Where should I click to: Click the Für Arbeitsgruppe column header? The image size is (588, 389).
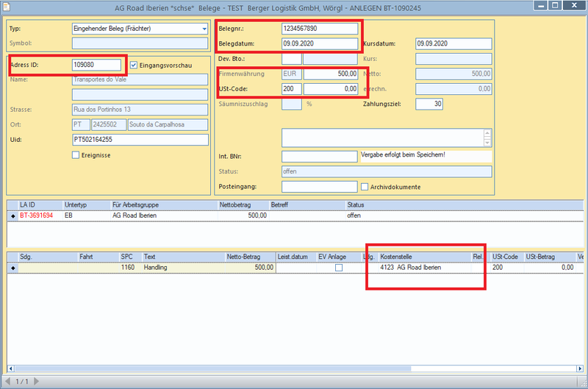point(164,205)
